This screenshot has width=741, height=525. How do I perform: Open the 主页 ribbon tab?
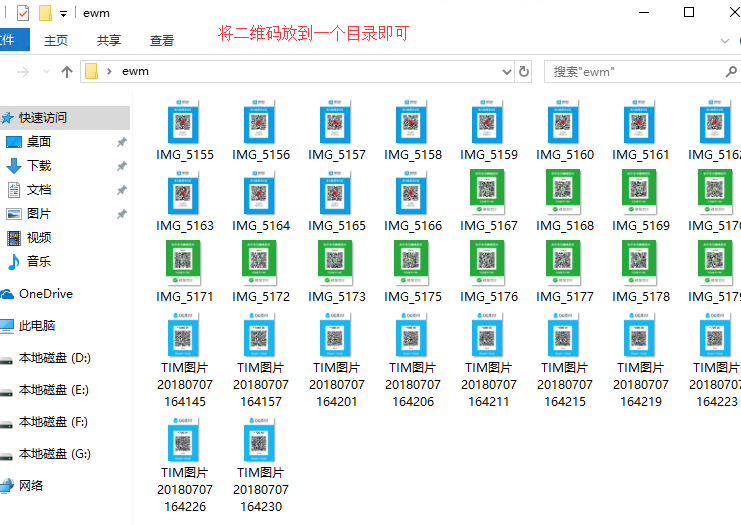coord(56,40)
